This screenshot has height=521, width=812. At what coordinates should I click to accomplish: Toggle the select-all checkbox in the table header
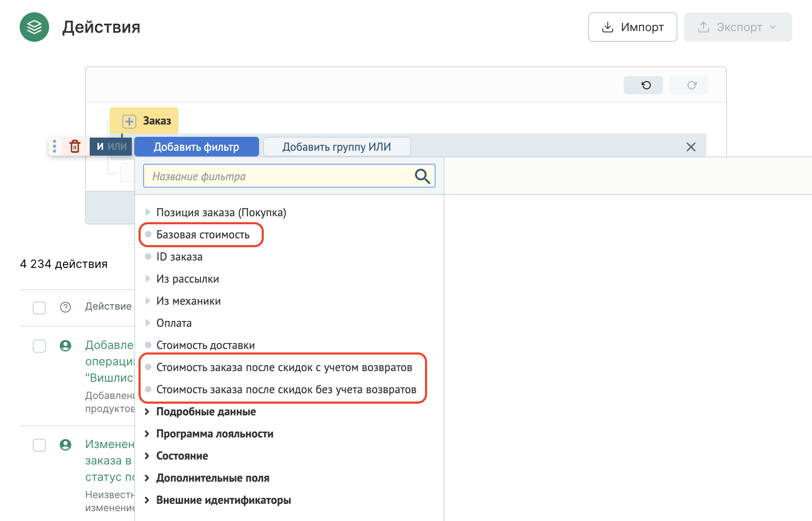[39, 308]
